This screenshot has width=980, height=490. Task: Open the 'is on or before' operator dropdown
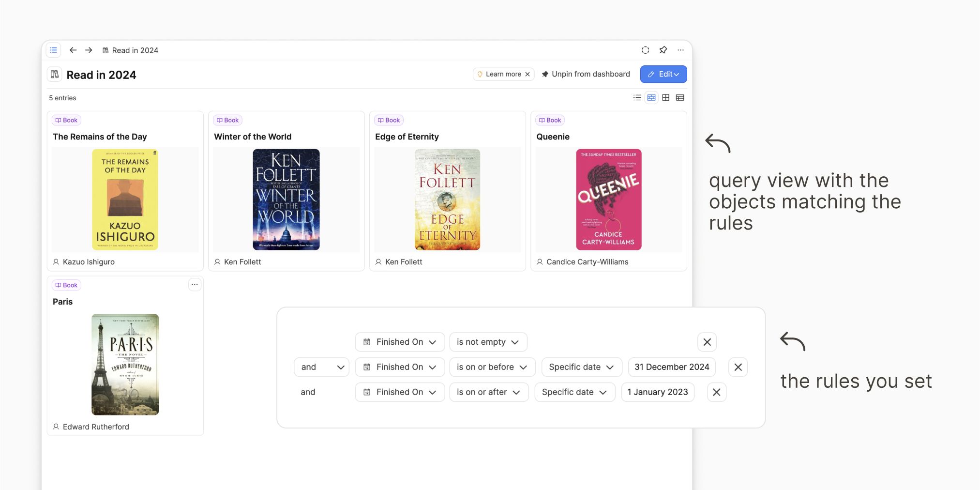[492, 367]
